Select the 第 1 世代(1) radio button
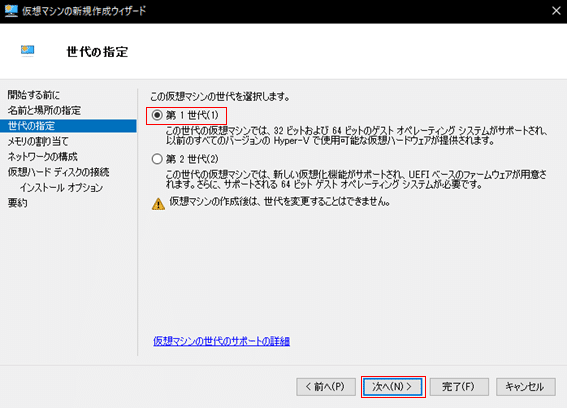The width and height of the screenshot is (567, 408). click(157, 115)
